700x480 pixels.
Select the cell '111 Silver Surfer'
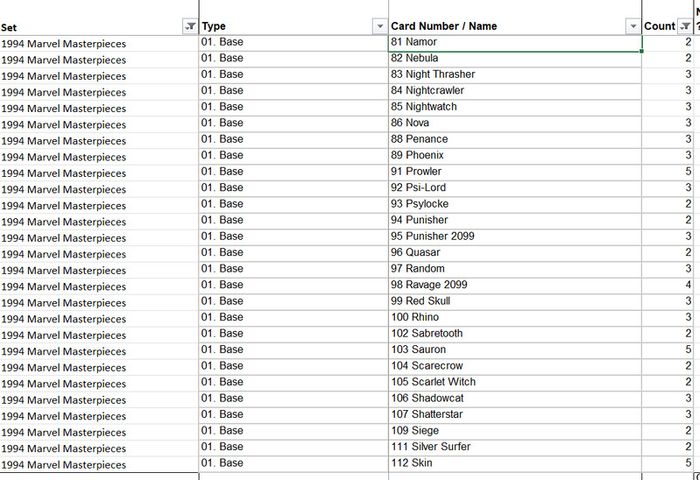coord(515,448)
